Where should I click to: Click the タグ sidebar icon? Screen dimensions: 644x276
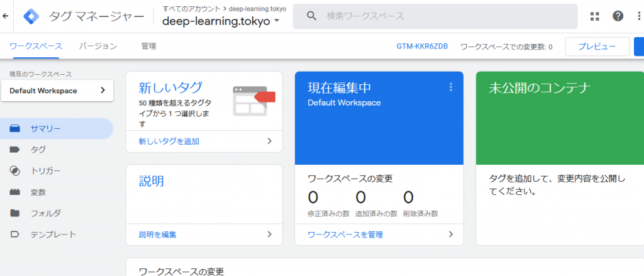coord(15,150)
